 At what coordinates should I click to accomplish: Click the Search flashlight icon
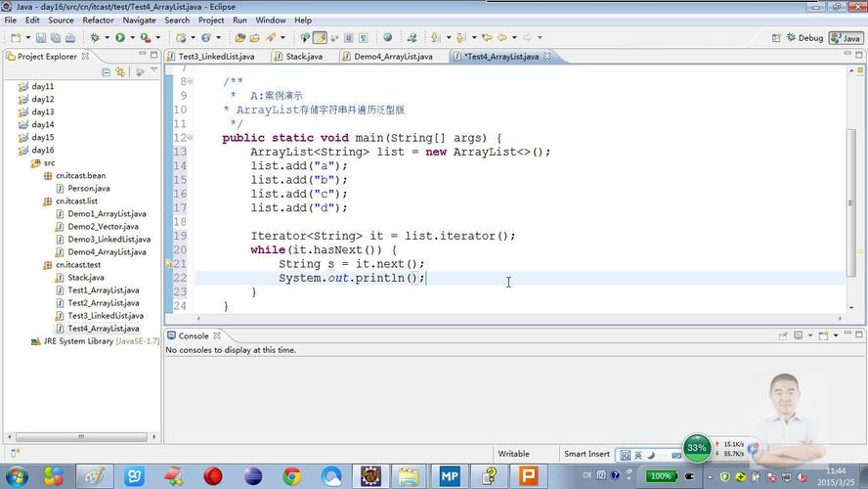[x=271, y=38]
